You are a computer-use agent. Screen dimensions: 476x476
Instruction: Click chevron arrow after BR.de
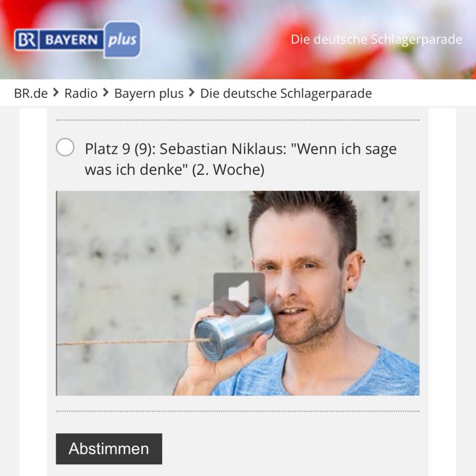[x=56, y=93]
